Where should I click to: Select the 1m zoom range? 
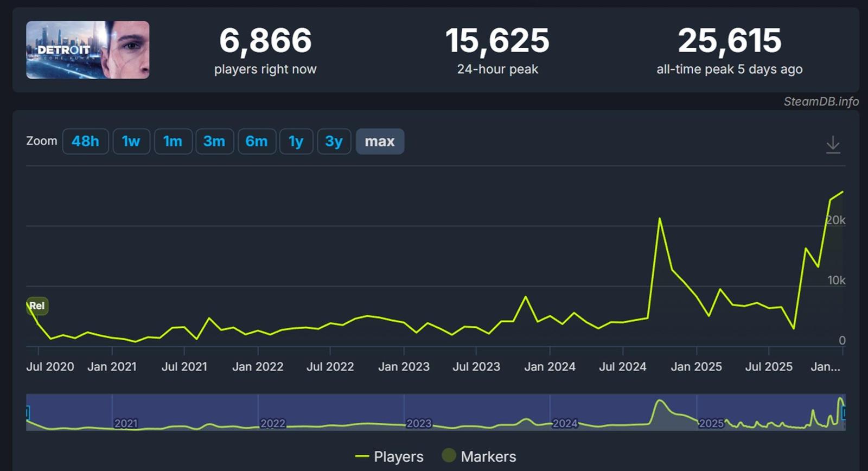click(x=173, y=142)
